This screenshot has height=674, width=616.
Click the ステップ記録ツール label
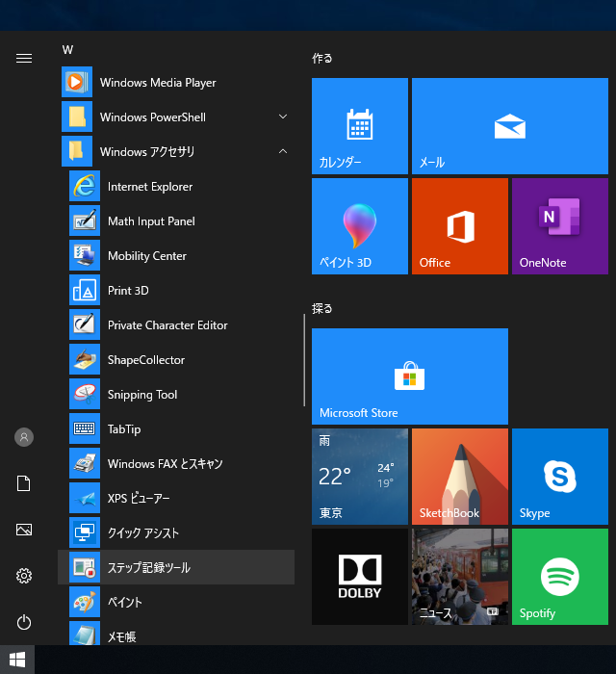pyautogui.click(x=148, y=567)
